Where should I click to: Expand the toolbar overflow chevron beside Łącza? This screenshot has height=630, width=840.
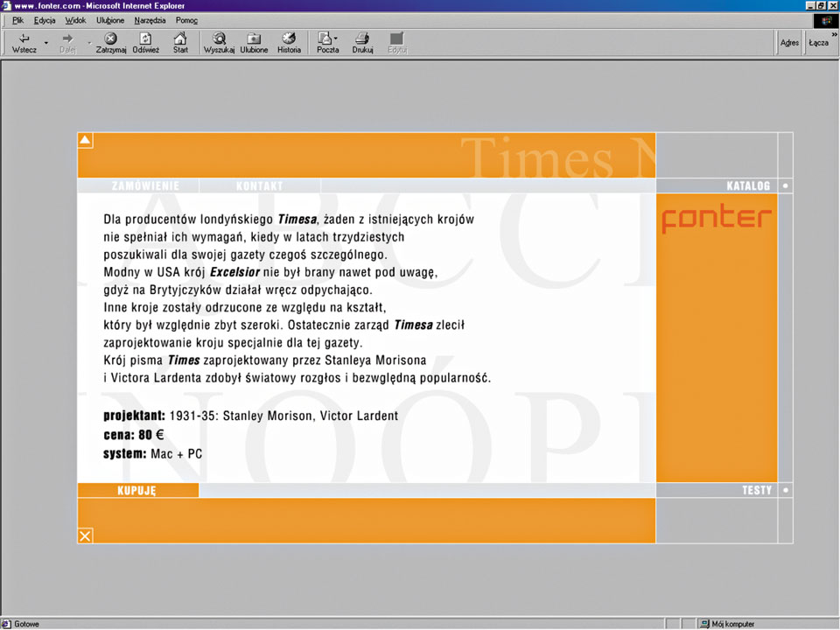click(x=834, y=34)
